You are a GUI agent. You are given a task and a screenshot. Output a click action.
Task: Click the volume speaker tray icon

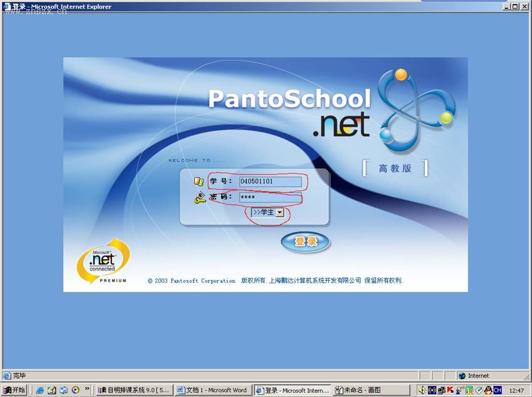pos(422,390)
